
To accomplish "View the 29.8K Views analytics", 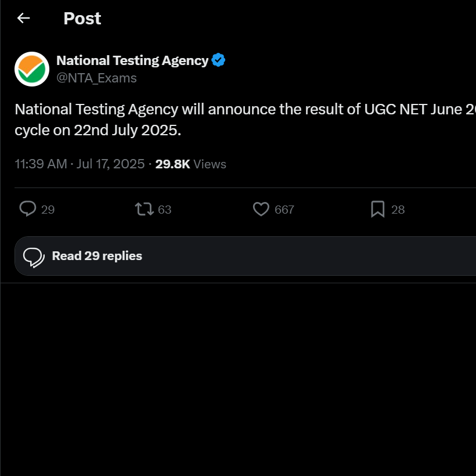I will (190, 164).
